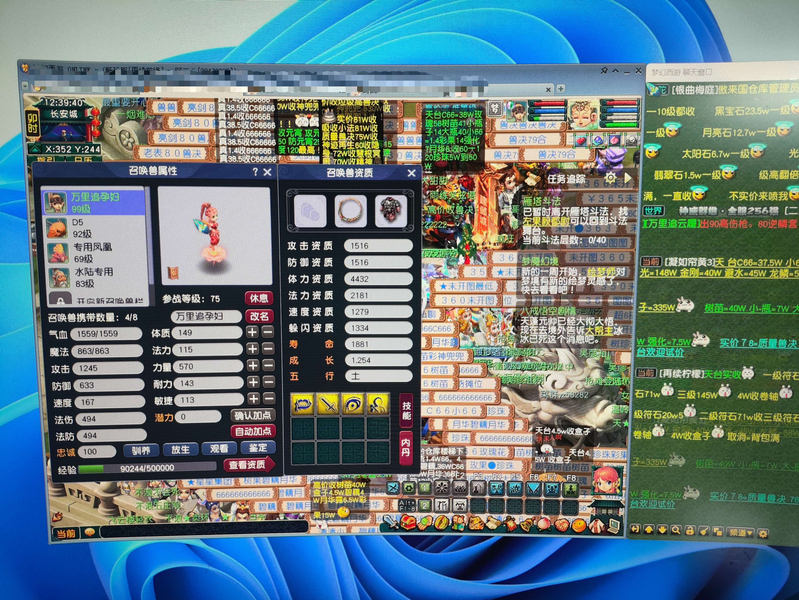The height and width of the screenshot is (600, 799).
Task: Click the 驯养 tame button
Action: pyautogui.click(x=141, y=450)
